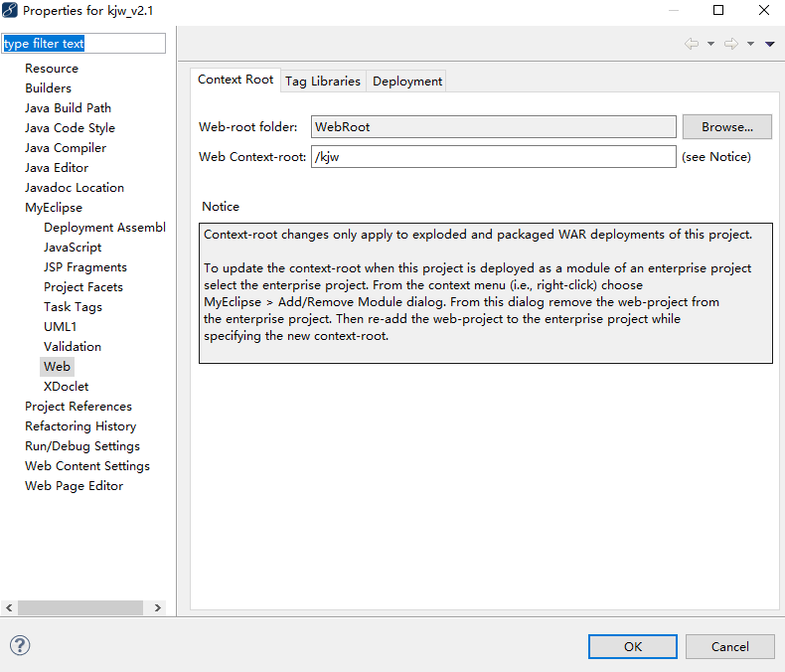Open the Forward history dropdown arrow
The width and height of the screenshot is (785, 672).
click(751, 44)
